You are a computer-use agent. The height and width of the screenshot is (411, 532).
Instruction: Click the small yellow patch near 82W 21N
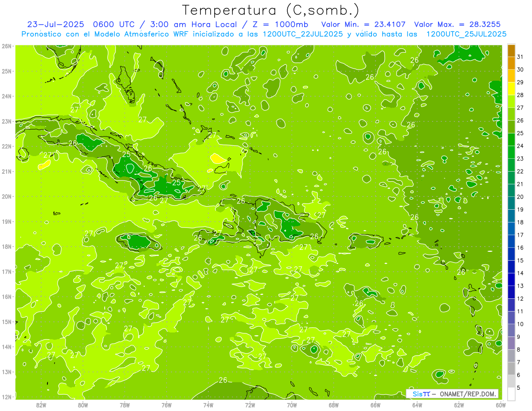point(44,165)
